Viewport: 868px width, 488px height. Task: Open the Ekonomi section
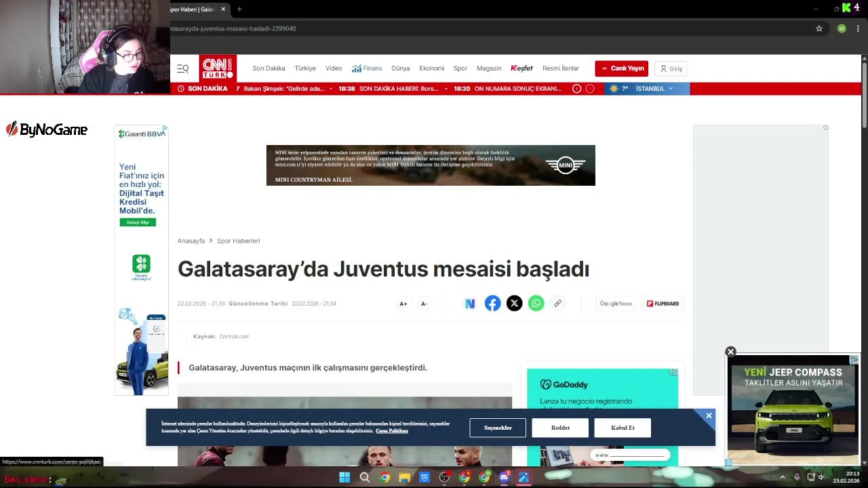point(431,68)
